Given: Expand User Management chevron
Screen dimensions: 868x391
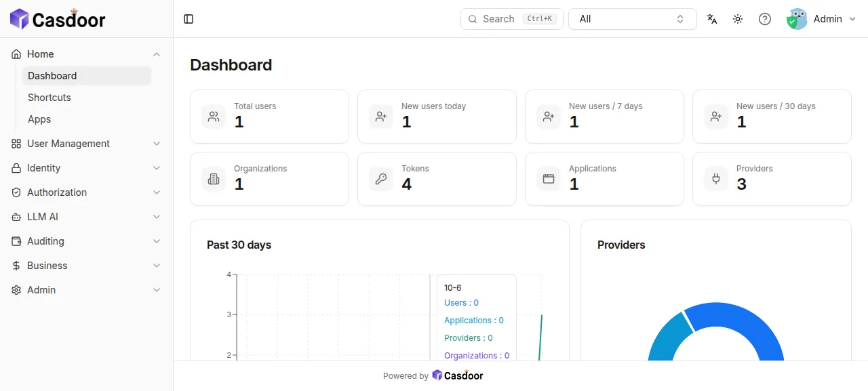Looking at the screenshot, I should click(x=157, y=144).
